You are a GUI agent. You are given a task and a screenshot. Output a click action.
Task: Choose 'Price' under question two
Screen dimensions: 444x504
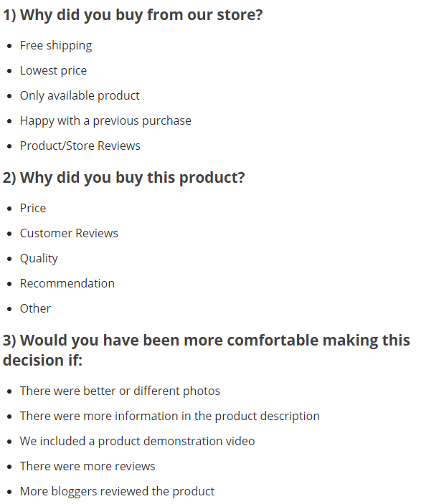(33, 208)
